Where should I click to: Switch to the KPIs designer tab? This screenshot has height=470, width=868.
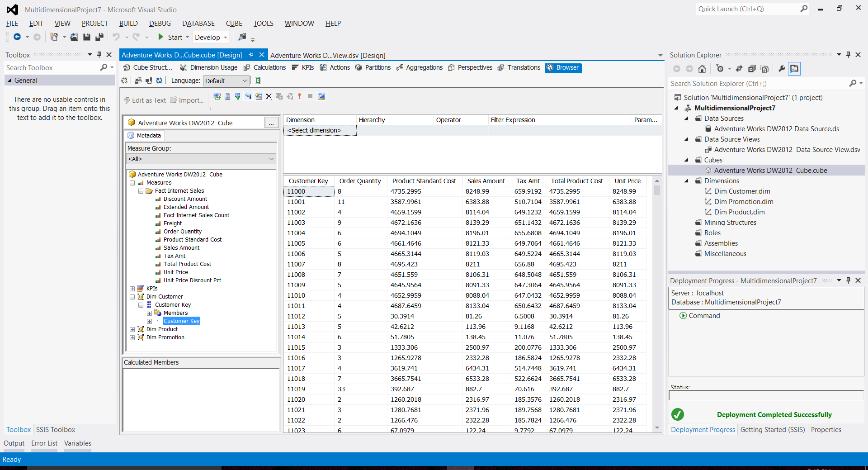coord(303,67)
